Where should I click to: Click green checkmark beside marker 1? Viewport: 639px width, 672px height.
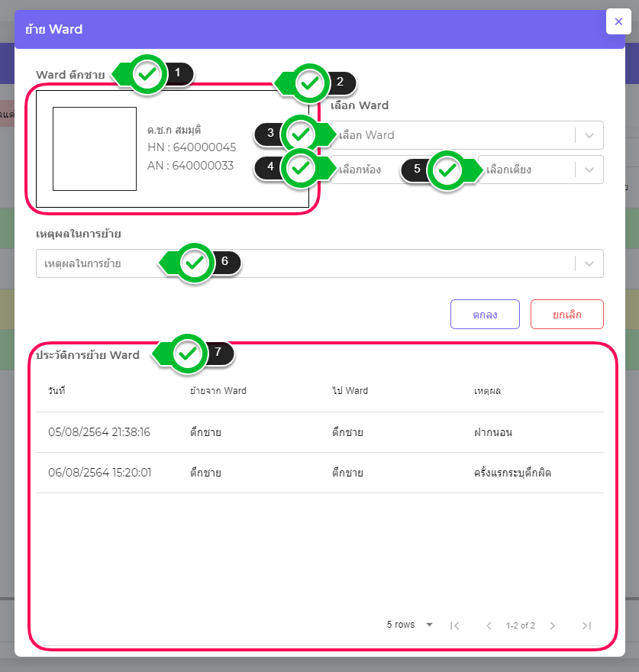point(148,74)
